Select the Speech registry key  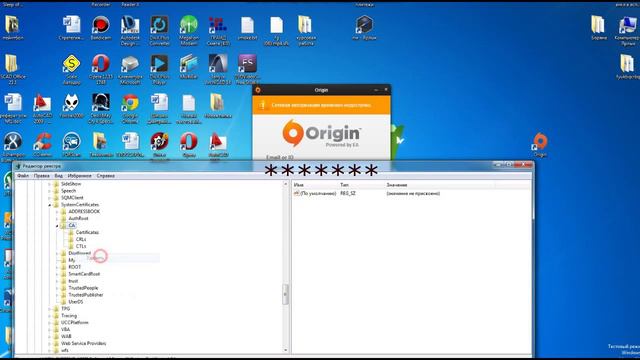(x=69, y=191)
